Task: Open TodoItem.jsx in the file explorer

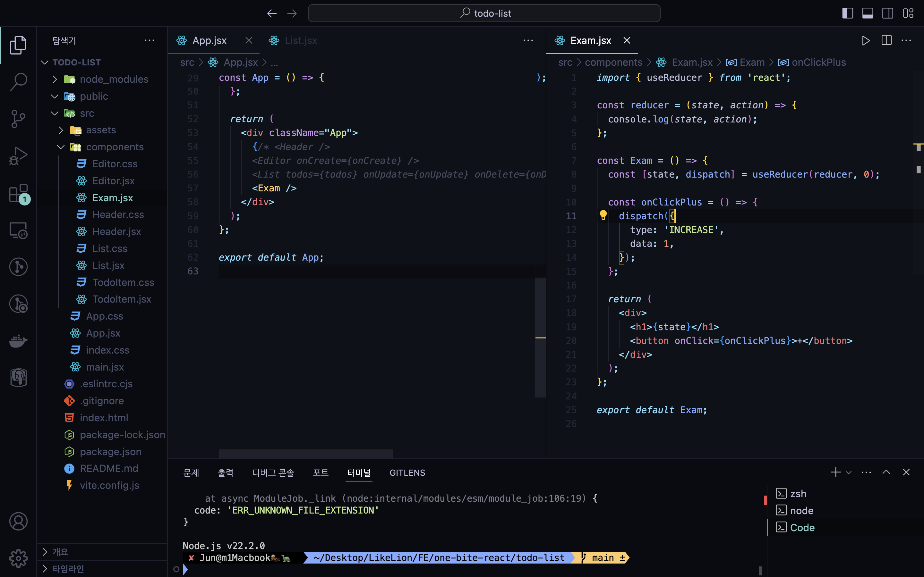Action: pos(121,299)
